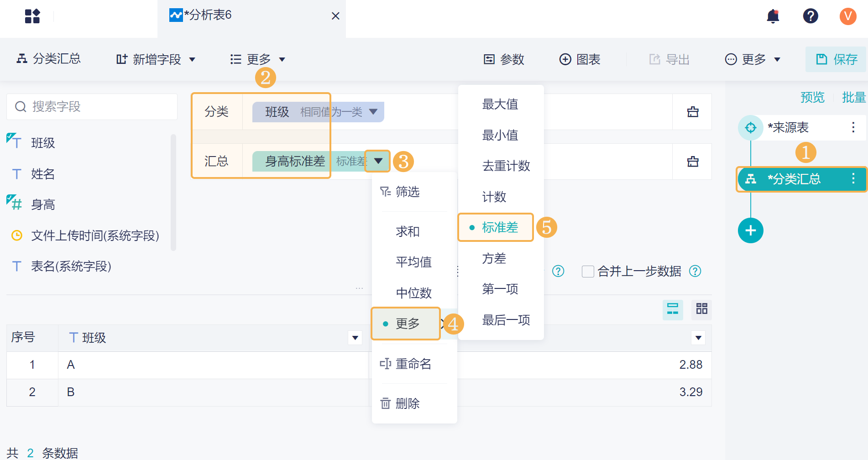The image size is (868, 460).
Task: Click the table cell with value A
Action: (x=213, y=365)
